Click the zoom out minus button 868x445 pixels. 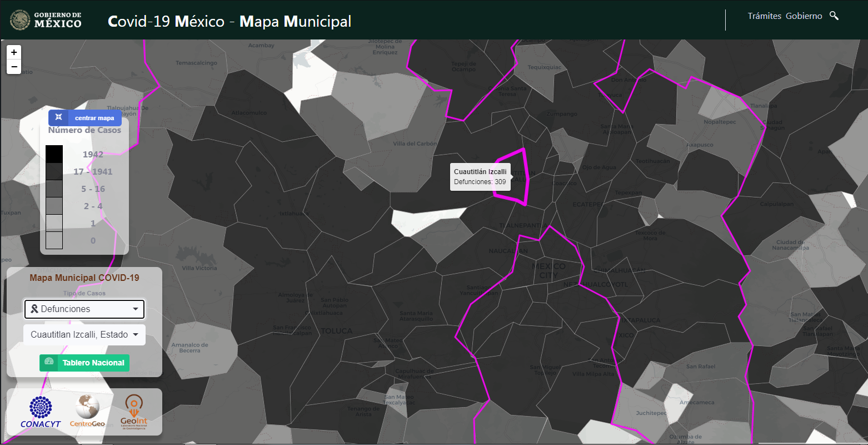pyautogui.click(x=14, y=67)
